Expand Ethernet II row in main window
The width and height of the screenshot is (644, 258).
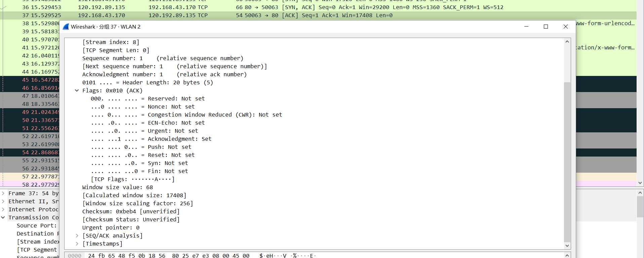coord(3,201)
